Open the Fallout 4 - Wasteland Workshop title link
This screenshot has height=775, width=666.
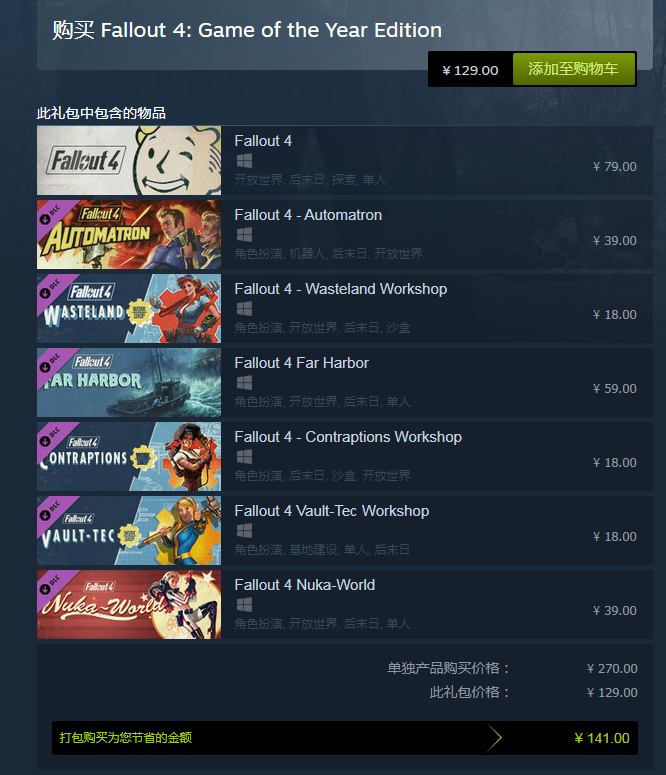point(341,289)
